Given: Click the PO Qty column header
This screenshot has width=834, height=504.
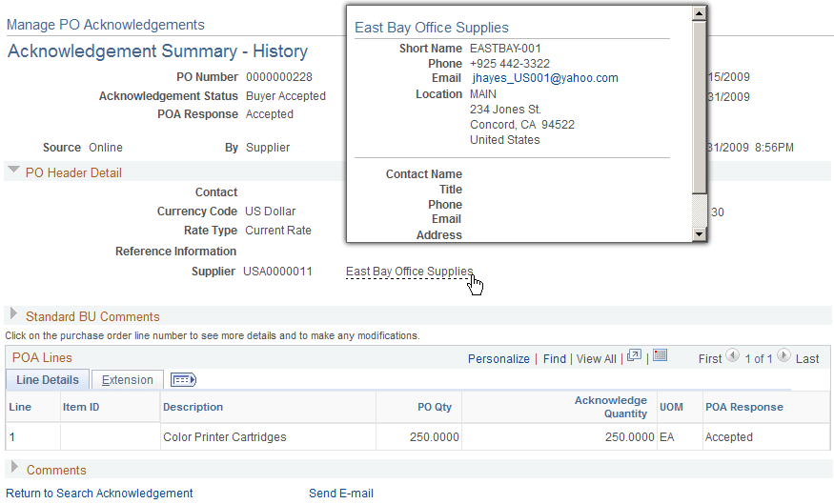Looking at the screenshot, I should point(434,407).
